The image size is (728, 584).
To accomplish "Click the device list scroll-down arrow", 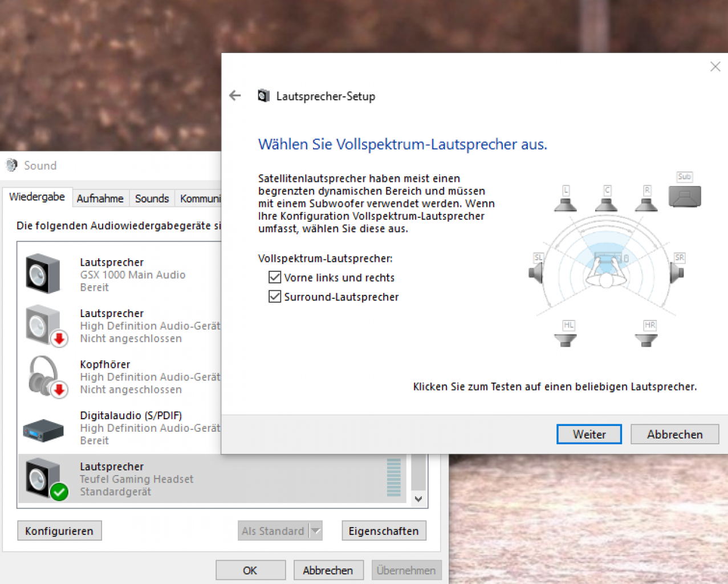I will click(418, 499).
